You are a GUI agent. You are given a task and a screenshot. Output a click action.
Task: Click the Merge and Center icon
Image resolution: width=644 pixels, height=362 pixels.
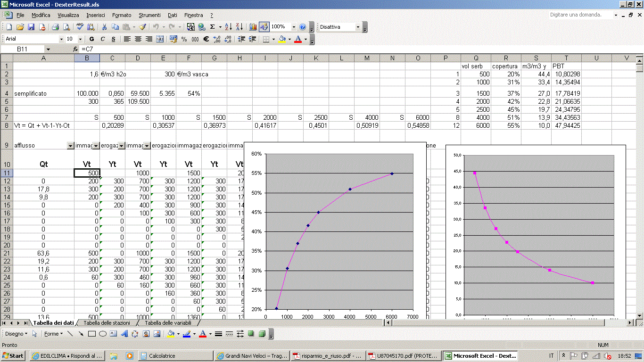click(160, 39)
